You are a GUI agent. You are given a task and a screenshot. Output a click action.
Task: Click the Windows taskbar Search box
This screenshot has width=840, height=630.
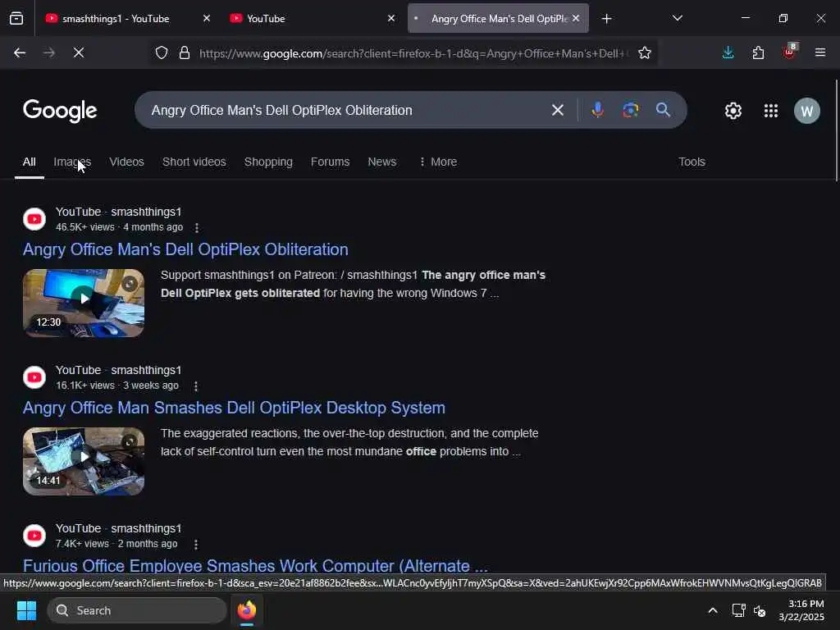tap(137, 610)
